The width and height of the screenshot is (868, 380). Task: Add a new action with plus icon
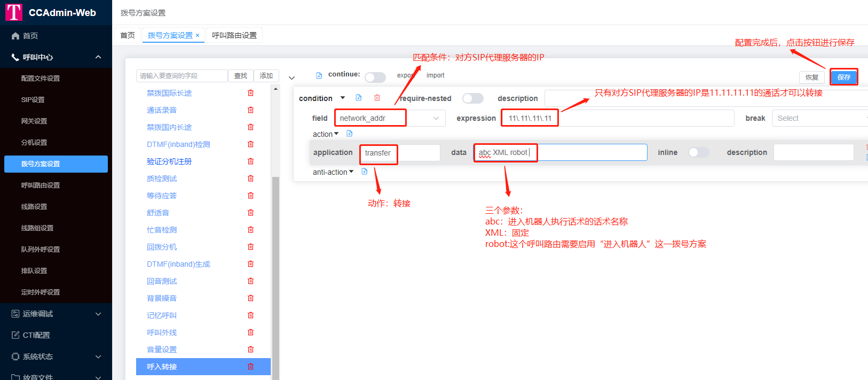pyautogui.click(x=350, y=134)
